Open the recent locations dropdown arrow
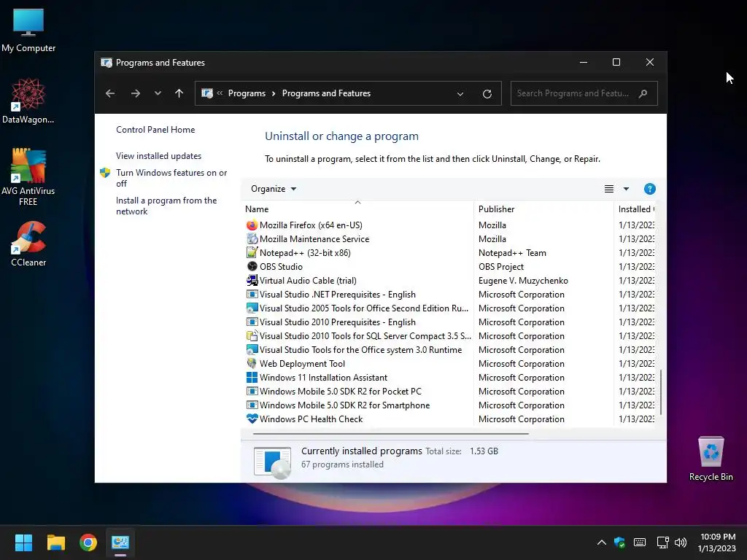Screen dimensions: 747x560 (158, 93)
